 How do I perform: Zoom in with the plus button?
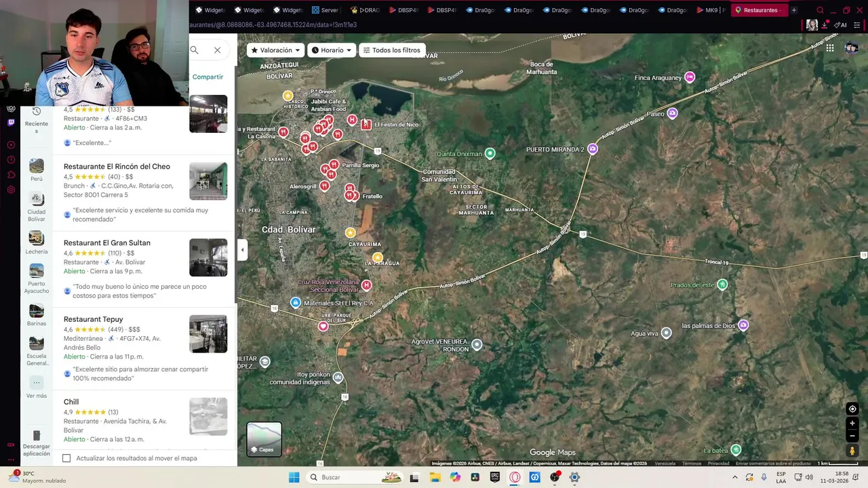(852, 424)
